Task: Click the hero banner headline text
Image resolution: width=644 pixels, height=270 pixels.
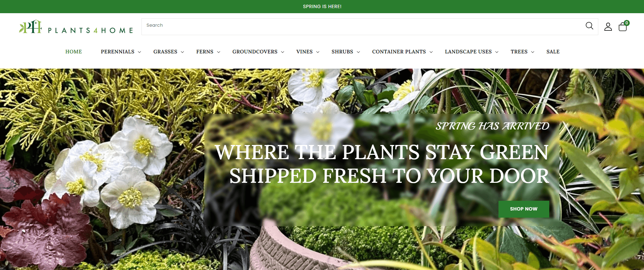Action: pos(382,164)
